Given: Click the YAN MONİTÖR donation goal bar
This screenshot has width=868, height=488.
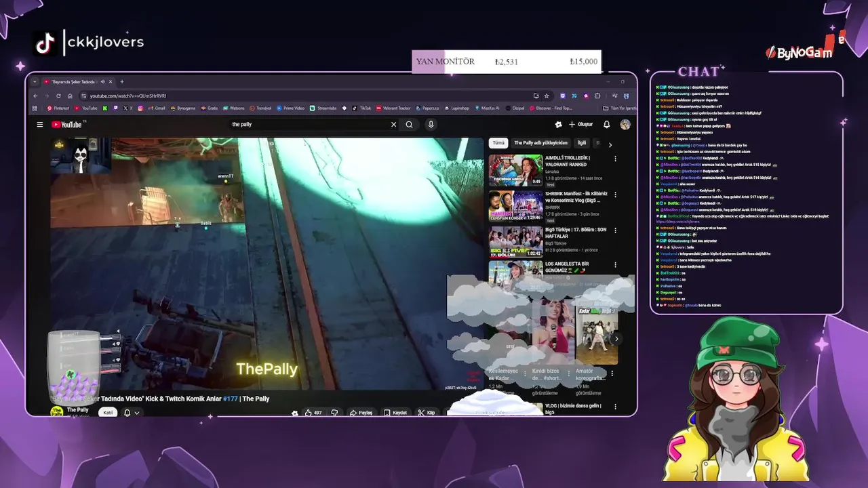Looking at the screenshot, I should 507,62.
